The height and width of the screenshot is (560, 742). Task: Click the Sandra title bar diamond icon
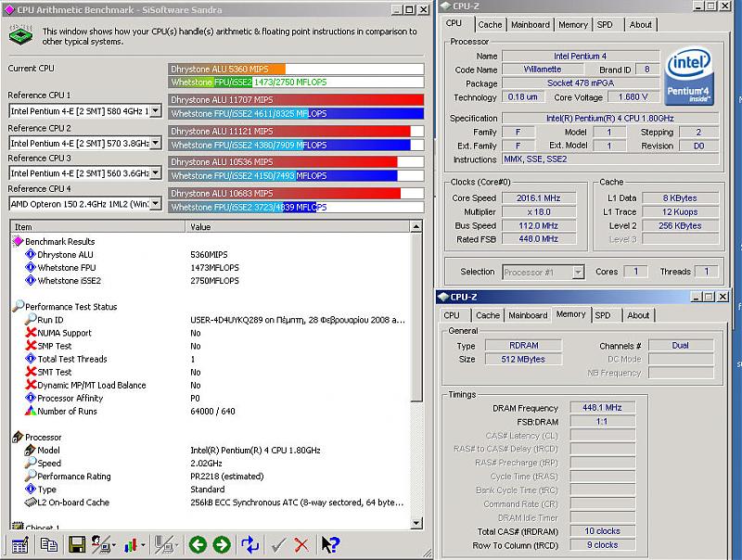(9, 9)
